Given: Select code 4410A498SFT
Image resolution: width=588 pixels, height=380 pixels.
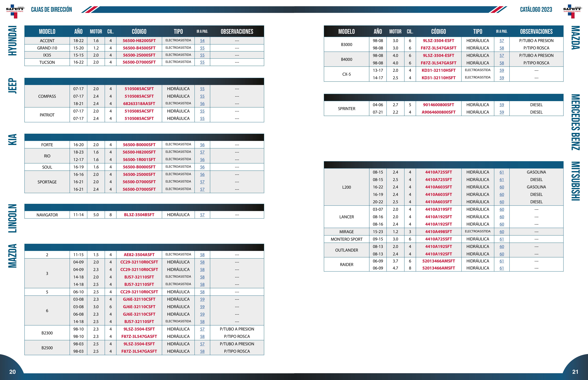Looking at the screenshot, I should pyautogui.click(x=439, y=232).
